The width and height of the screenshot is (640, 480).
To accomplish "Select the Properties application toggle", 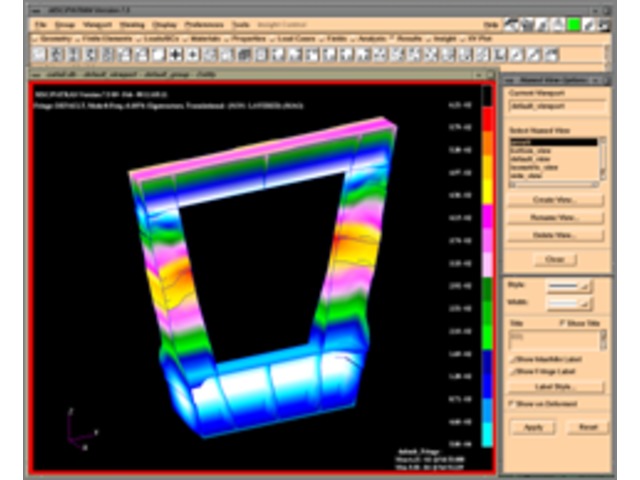I will 247,39.
